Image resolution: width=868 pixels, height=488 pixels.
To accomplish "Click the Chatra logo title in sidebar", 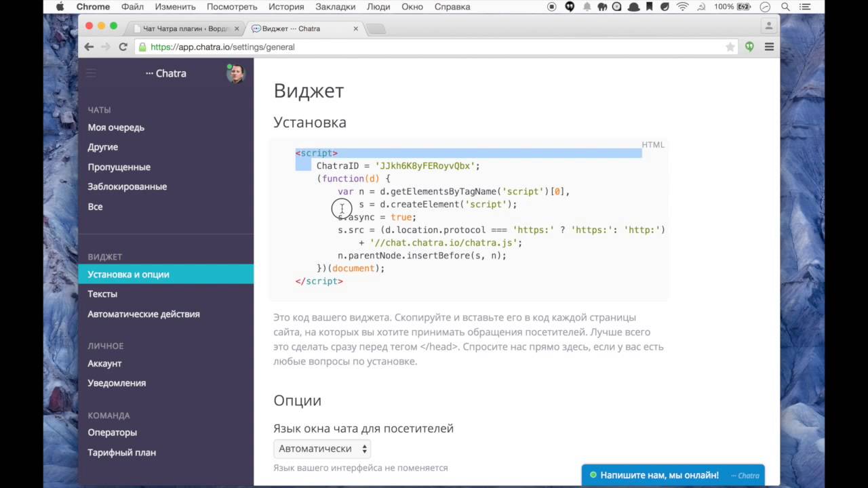I will point(165,73).
